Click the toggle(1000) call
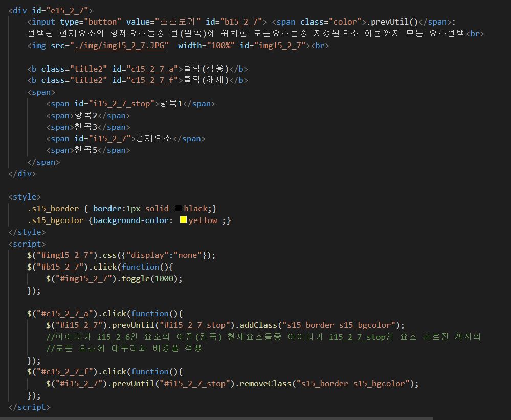This screenshot has height=420, width=511. [x=149, y=279]
